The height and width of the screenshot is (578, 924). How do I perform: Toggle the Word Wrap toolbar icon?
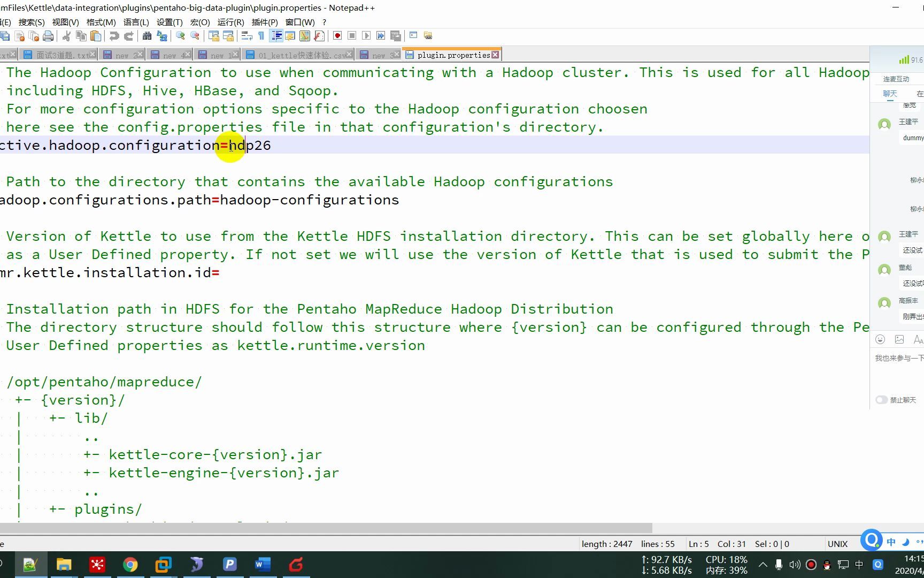point(247,36)
